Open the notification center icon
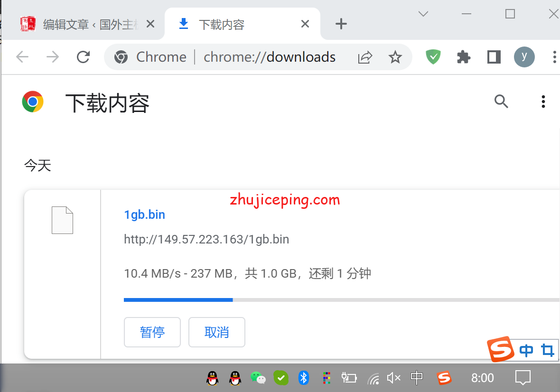The height and width of the screenshot is (392, 560). tap(523, 378)
